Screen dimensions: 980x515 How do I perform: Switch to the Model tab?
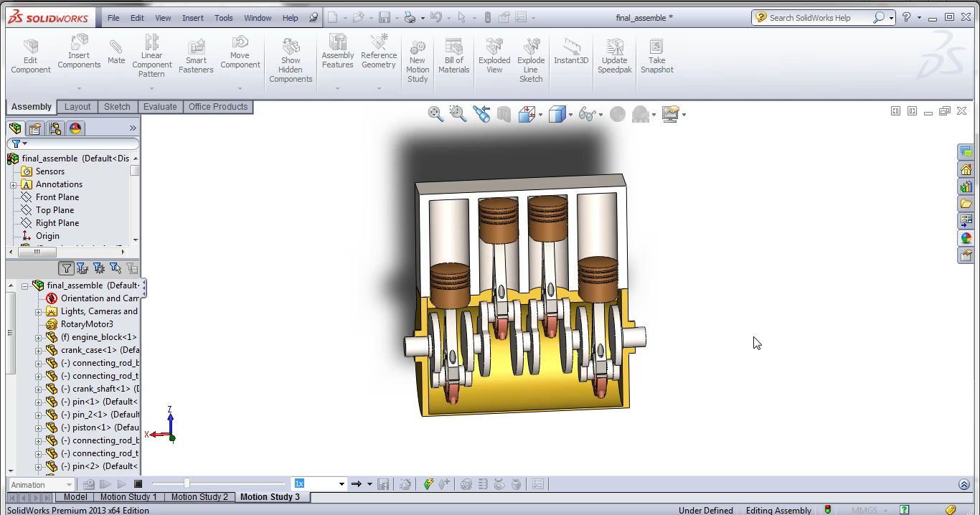tap(75, 497)
